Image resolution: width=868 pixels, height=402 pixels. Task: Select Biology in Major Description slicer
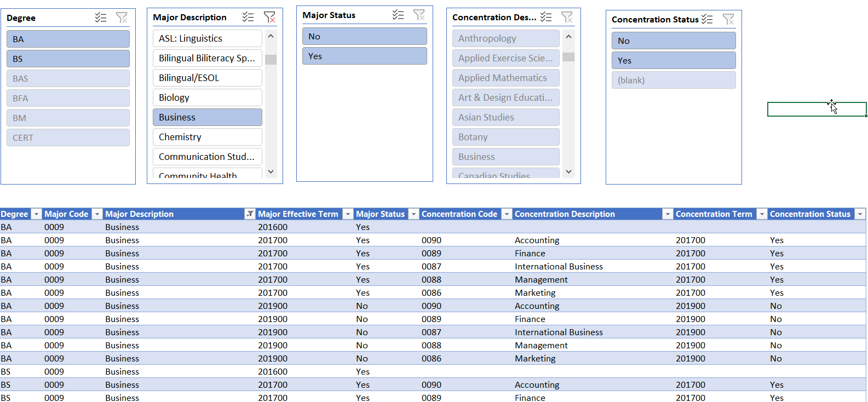(207, 97)
